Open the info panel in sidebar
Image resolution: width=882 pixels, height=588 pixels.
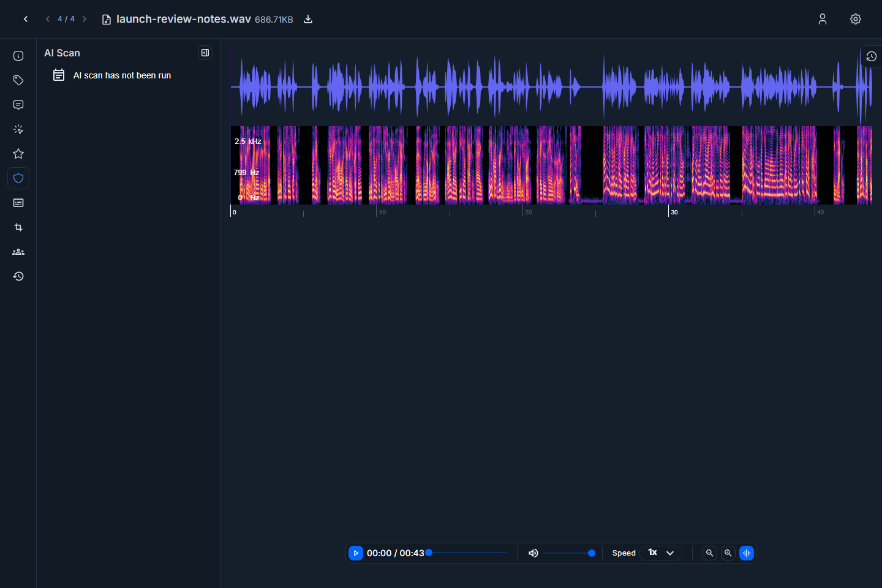tap(18, 56)
